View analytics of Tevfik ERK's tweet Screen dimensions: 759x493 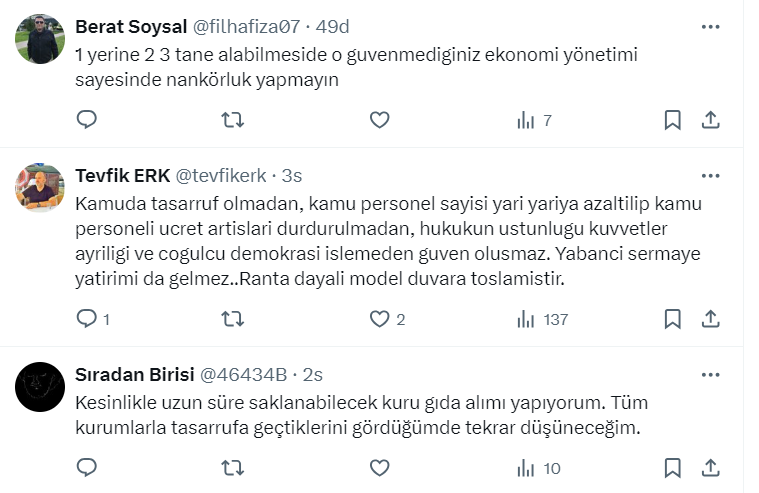point(541,319)
